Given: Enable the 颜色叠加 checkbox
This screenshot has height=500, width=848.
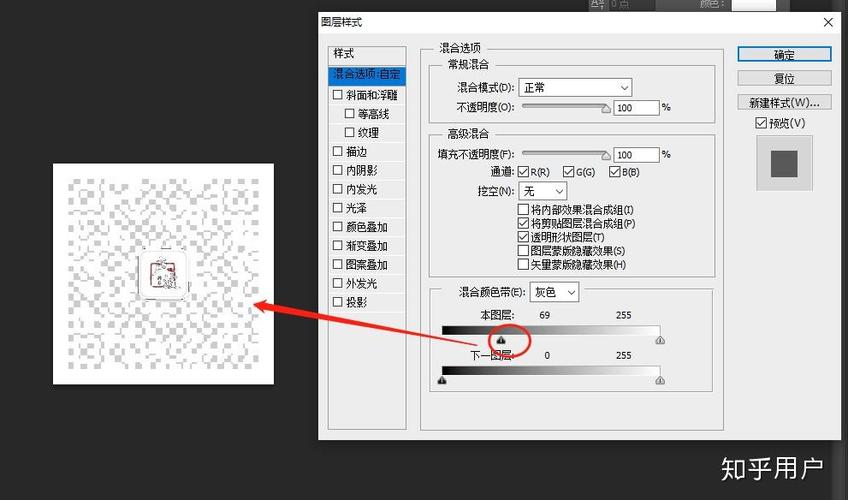Looking at the screenshot, I should [x=337, y=226].
